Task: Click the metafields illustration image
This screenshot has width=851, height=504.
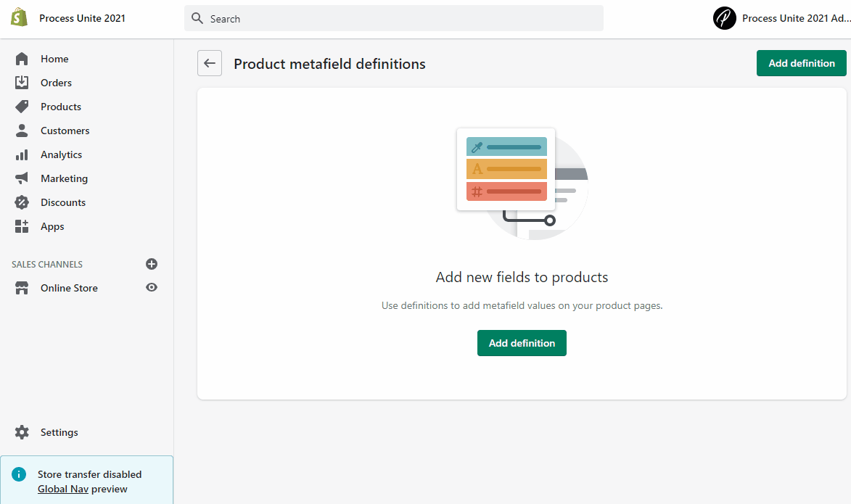Action: tap(522, 184)
